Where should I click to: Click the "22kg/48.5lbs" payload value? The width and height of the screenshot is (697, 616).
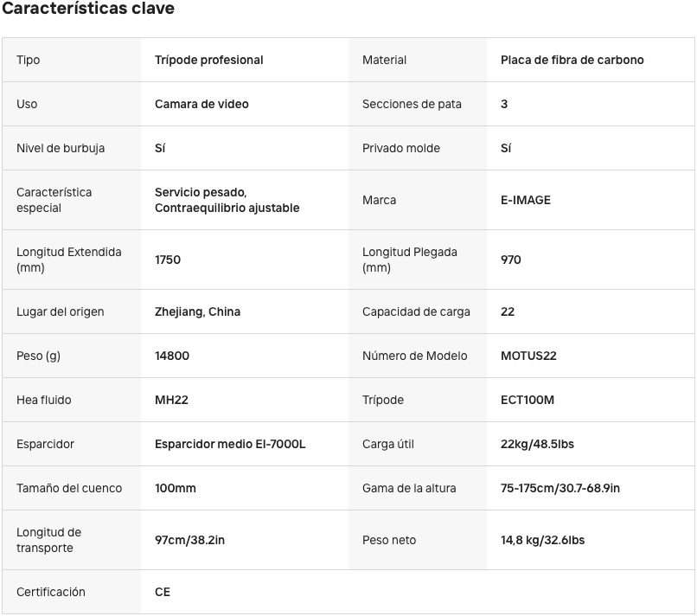537,444
